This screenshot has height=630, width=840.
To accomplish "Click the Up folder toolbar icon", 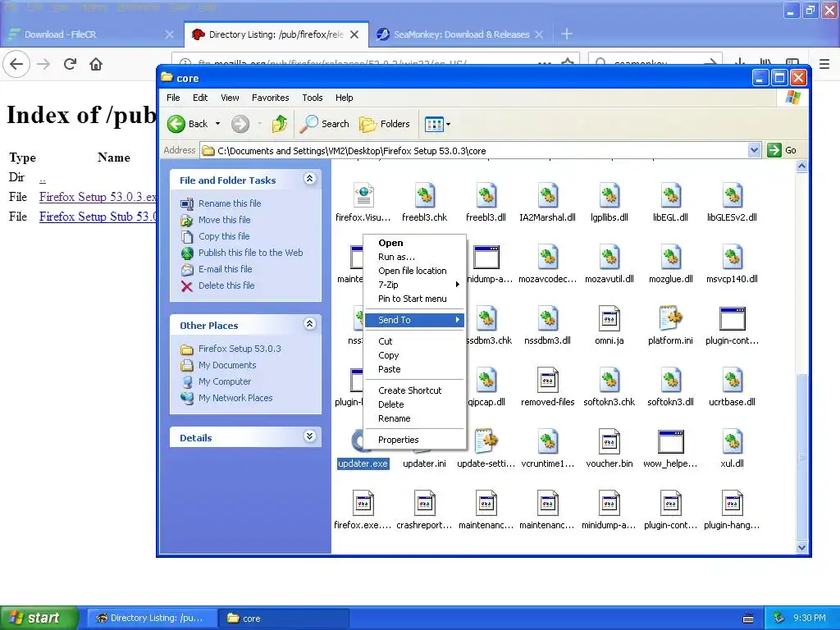I will 279,124.
